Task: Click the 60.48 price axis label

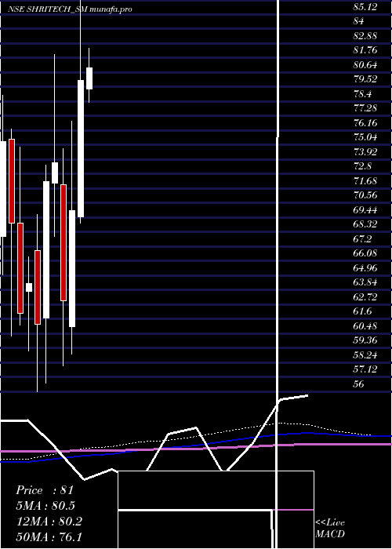Action: [365, 326]
